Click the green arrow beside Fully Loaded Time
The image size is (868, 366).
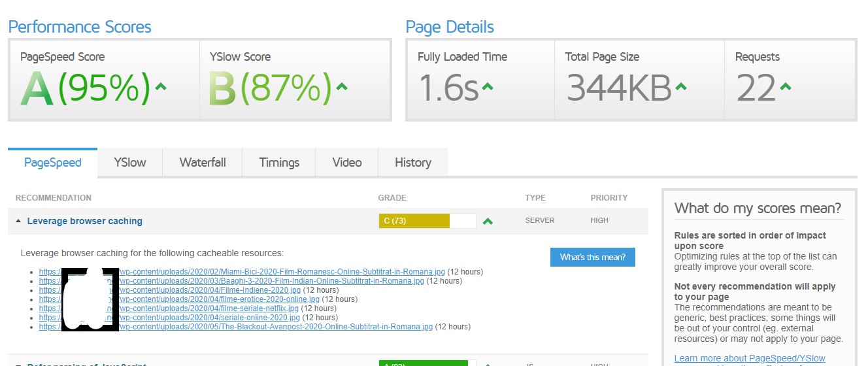click(x=488, y=86)
